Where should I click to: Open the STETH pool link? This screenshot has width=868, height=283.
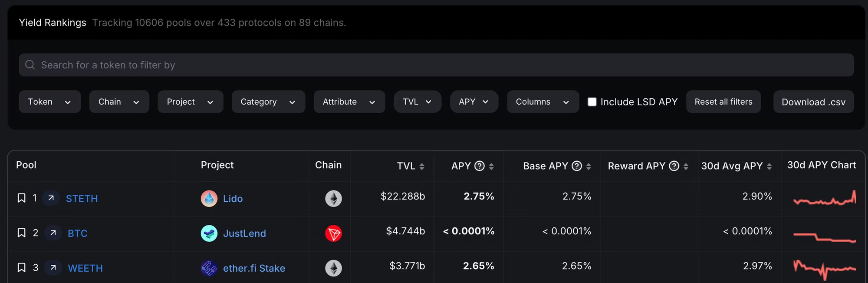pyautogui.click(x=82, y=199)
